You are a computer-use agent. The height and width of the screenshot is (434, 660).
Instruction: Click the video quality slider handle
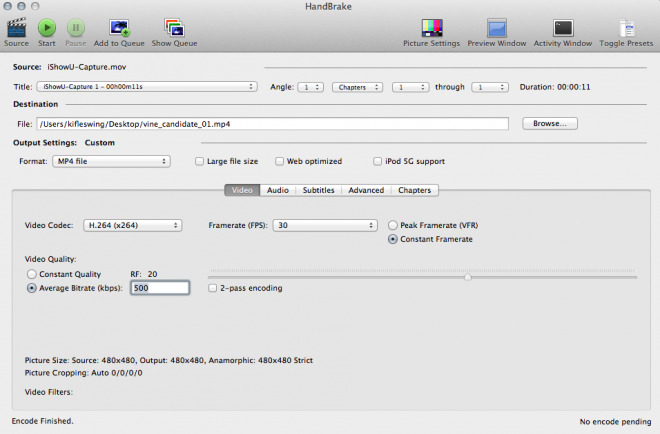pyautogui.click(x=468, y=277)
